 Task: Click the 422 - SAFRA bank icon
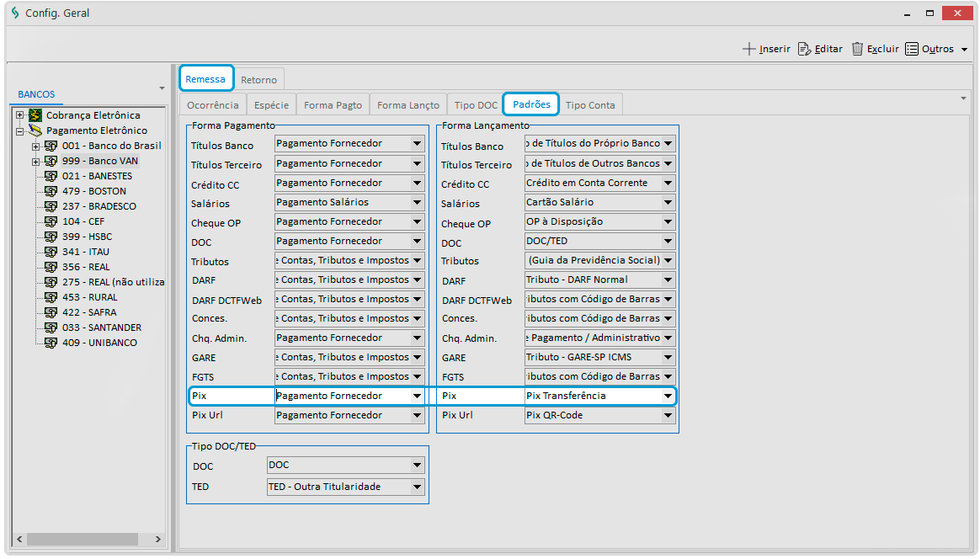(x=51, y=312)
